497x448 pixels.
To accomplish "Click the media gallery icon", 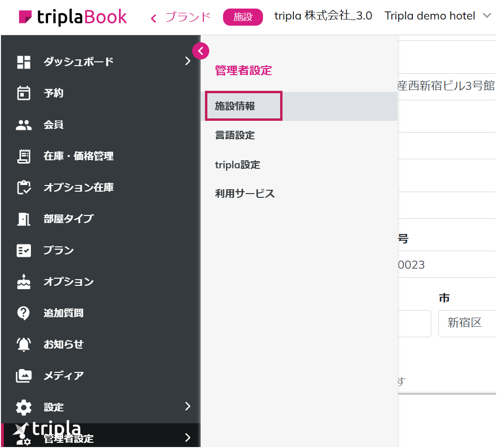I will tap(24, 376).
